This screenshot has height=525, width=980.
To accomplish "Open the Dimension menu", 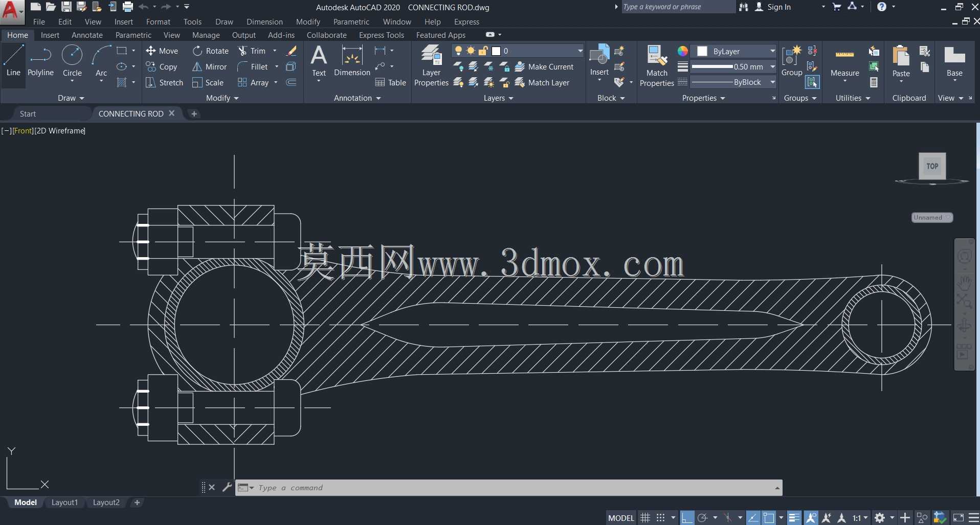I will [264, 22].
